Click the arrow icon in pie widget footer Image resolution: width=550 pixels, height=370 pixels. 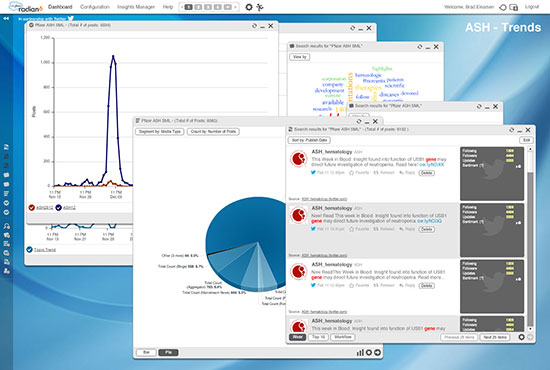point(377,352)
